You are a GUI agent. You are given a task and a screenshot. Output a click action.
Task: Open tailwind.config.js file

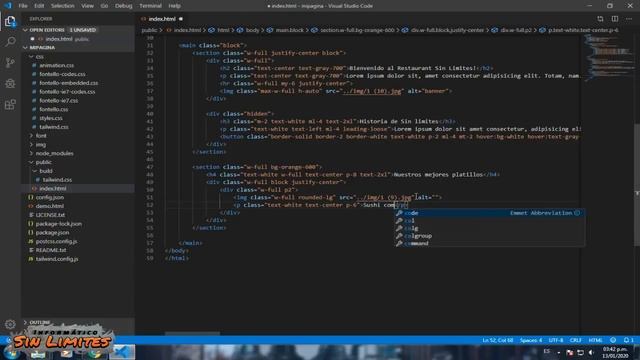(57, 259)
